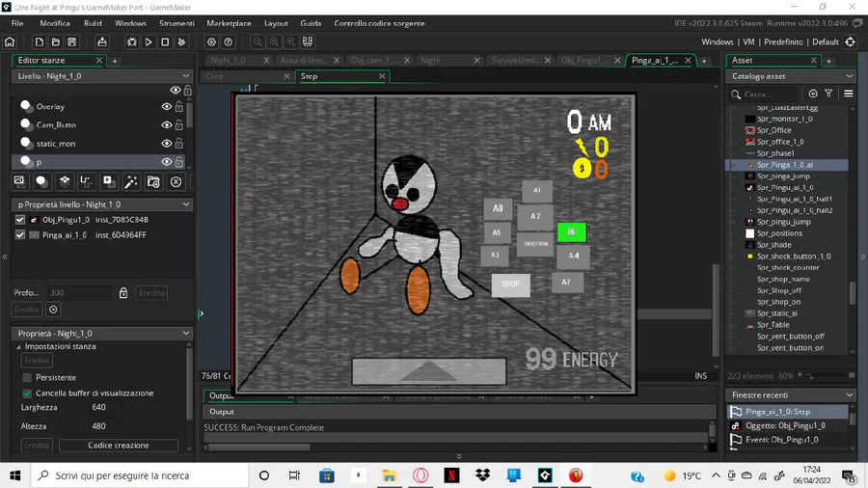Switch to the Crea event tab
Screen dimensions: 868x488
point(214,76)
